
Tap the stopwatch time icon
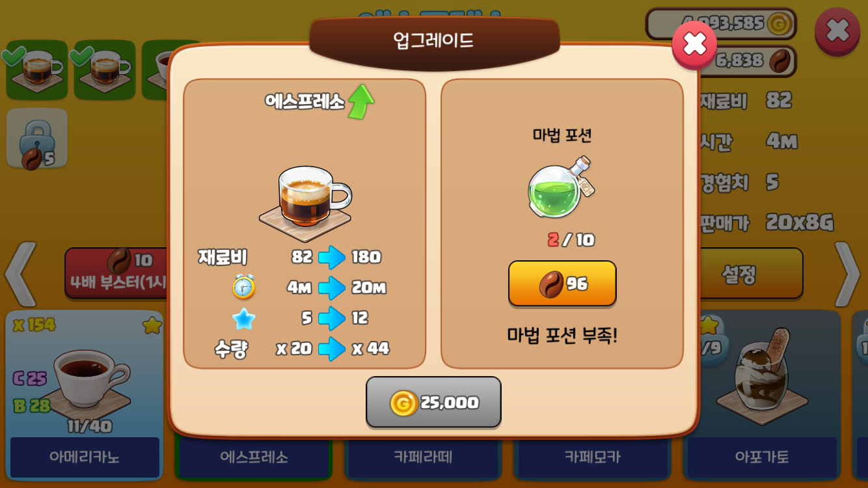pyautogui.click(x=244, y=287)
